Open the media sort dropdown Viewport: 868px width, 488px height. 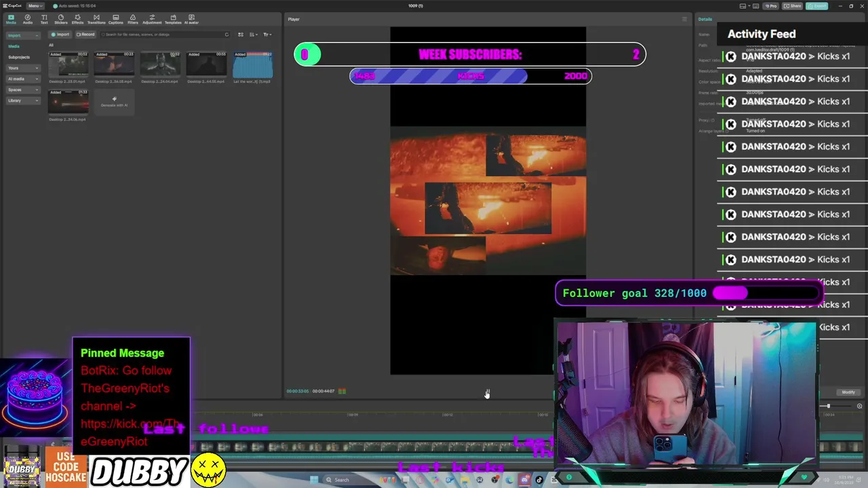tap(253, 35)
